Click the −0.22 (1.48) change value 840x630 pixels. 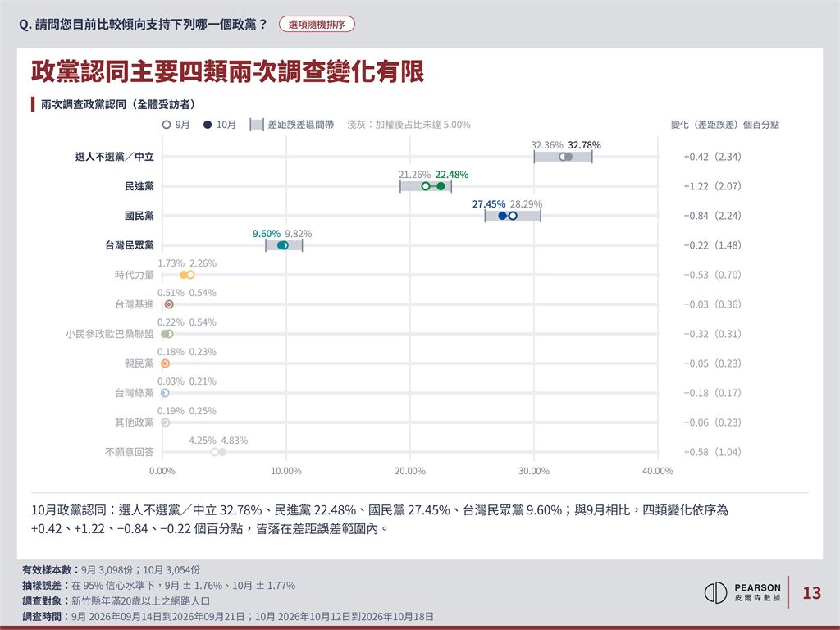tap(713, 245)
